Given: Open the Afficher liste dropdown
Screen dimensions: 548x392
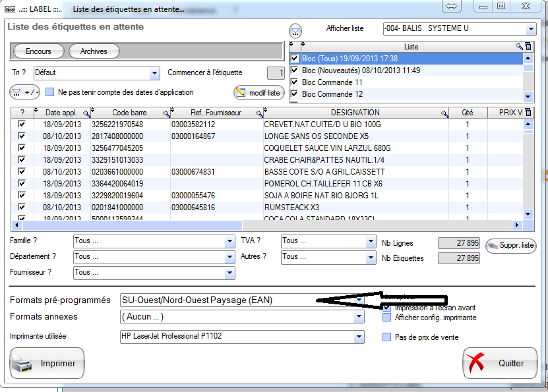Looking at the screenshot, I should tap(531, 29).
